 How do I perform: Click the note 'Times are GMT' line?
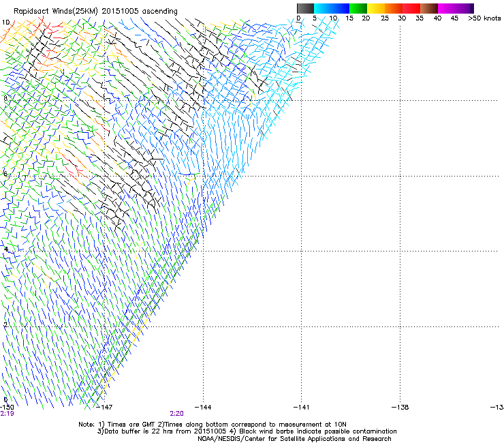tap(212, 425)
